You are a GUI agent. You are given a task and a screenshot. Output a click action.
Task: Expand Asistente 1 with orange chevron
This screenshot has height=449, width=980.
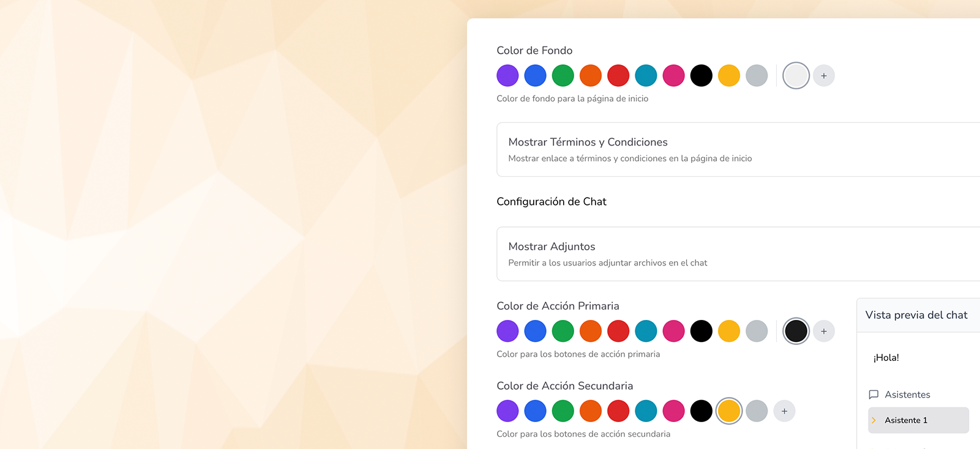873,420
